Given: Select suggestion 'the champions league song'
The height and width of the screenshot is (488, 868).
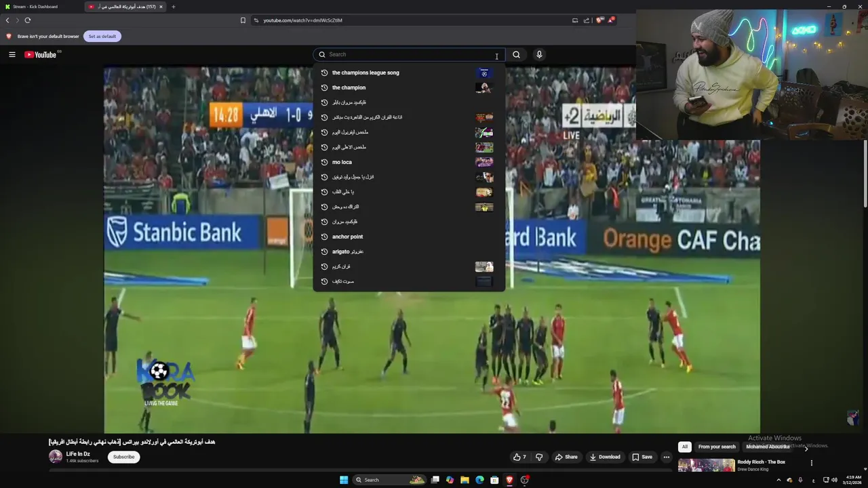Looking at the screenshot, I should tap(409, 73).
